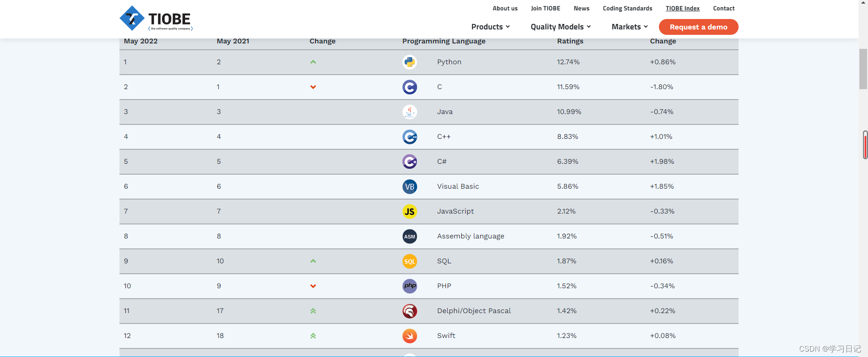868x357 pixels.
Task: Click the Python language name
Action: tap(449, 62)
